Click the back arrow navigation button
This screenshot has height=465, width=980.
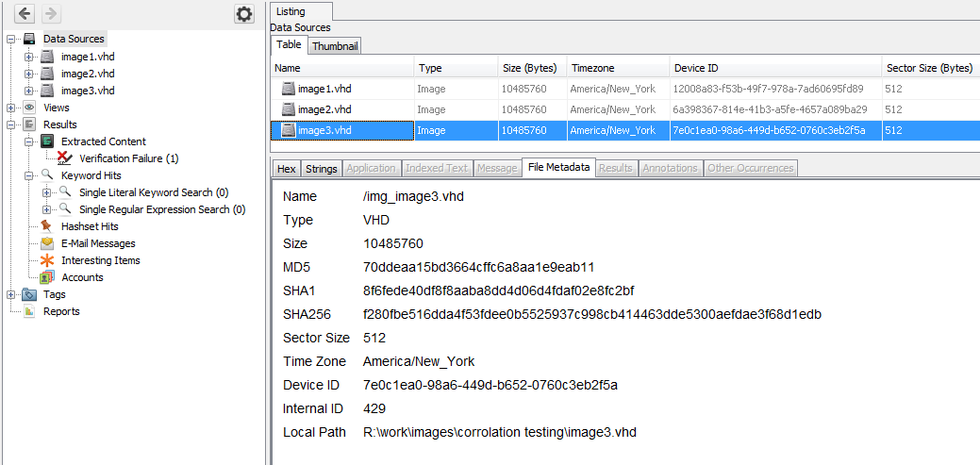pyautogui.click(x=25, y=13)
